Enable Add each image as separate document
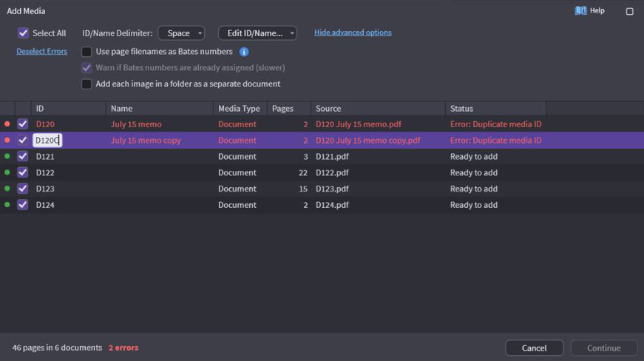 pos(87,84)
